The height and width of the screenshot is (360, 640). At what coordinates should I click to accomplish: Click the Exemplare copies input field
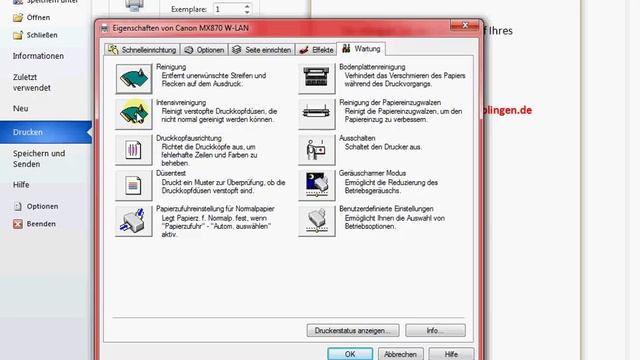[x=227, y=9]
